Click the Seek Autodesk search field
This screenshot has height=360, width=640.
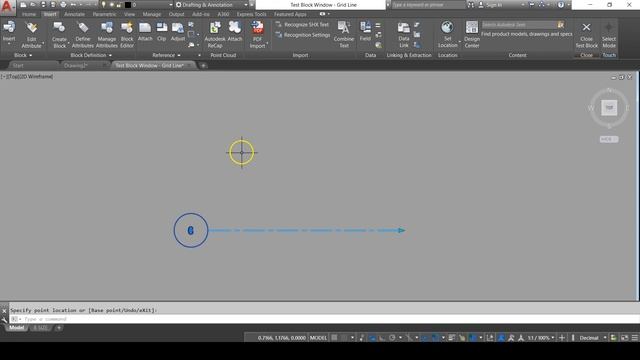pos(519,25)
